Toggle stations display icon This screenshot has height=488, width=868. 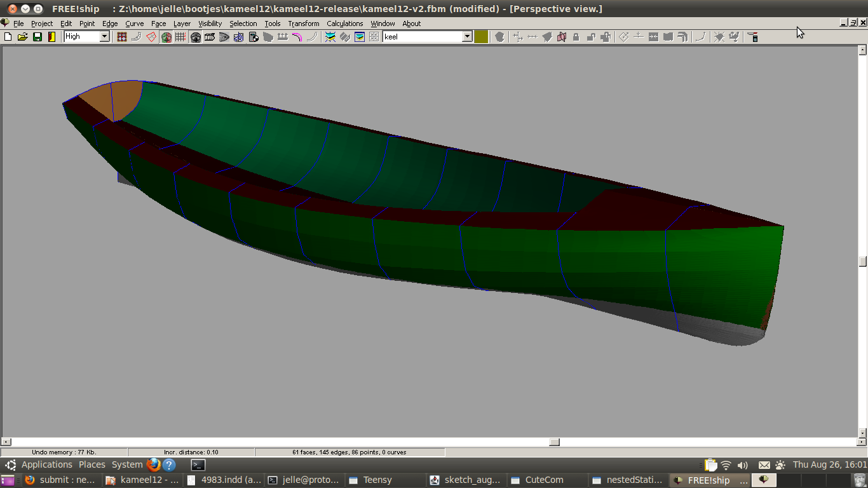[196, 37]
